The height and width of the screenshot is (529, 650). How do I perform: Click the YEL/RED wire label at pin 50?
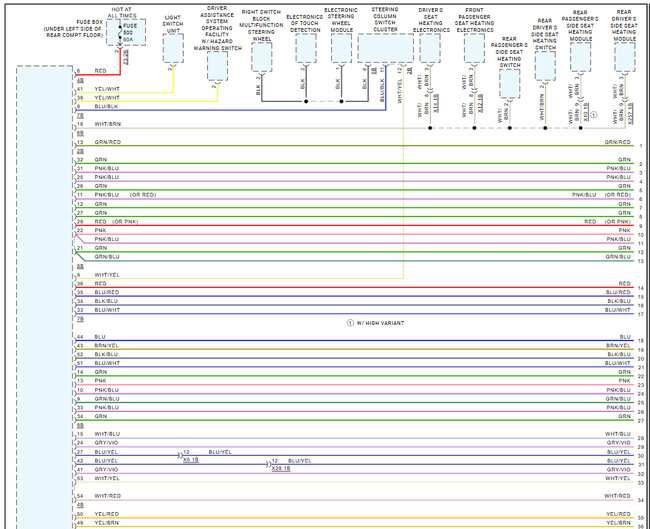point(107,514)
